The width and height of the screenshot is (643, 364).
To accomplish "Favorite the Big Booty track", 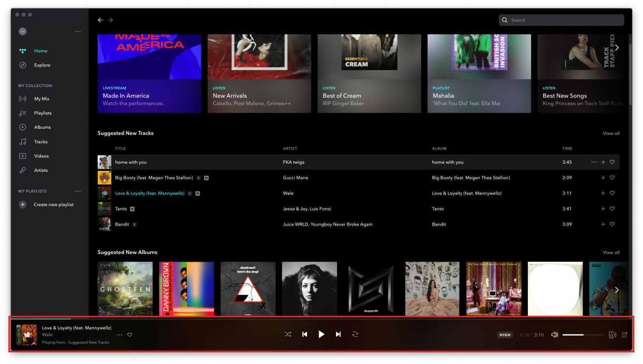I will click(612, 178).
